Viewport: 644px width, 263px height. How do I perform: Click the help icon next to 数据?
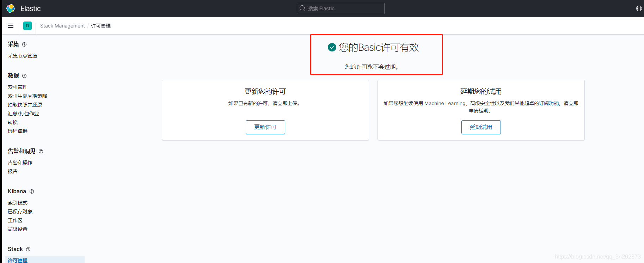[24, 76]
